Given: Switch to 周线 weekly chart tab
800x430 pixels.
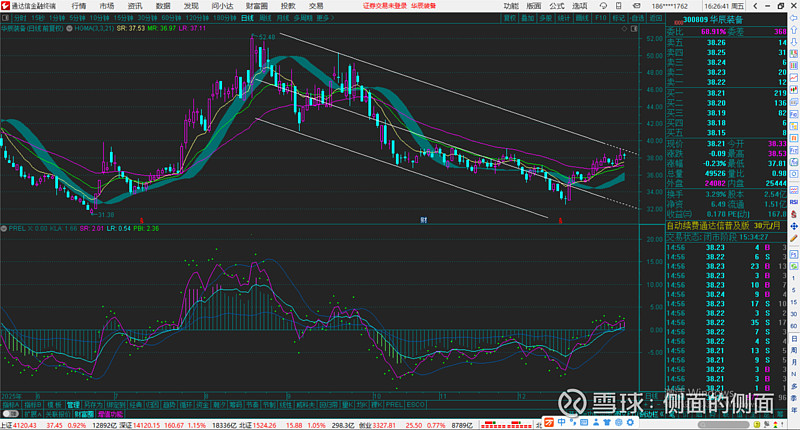Looking at the screenshot, I should pyautogui.click(x=265, y=18).
